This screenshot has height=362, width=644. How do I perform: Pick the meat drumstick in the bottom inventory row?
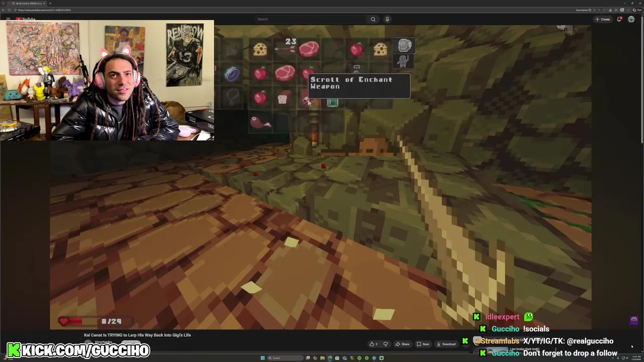(260, 122)
